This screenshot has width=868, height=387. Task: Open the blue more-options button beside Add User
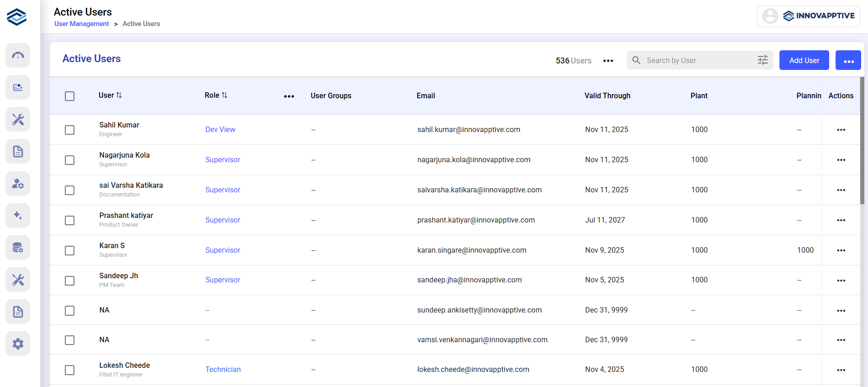coord(848,60)
